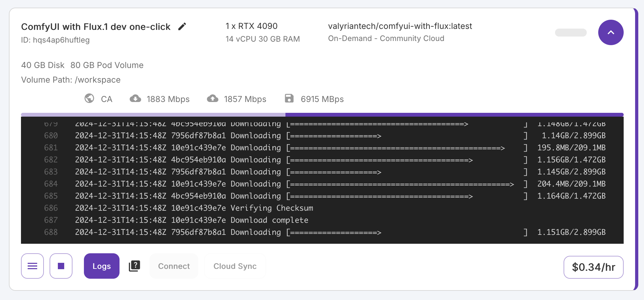Click the cloud upload speed icon
This screenshot has width=644, height=300.
(x=213, y=99)
